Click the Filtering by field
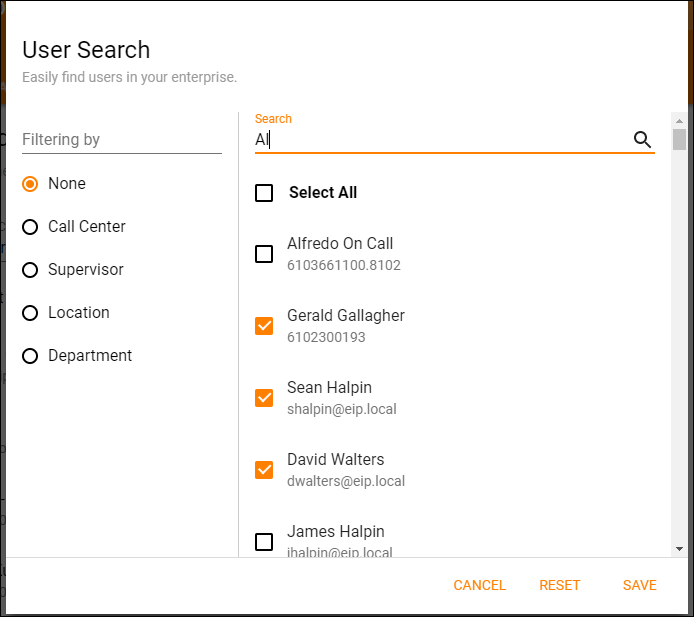The width and height of the screenshot is (694, 617). click(121, 140)
